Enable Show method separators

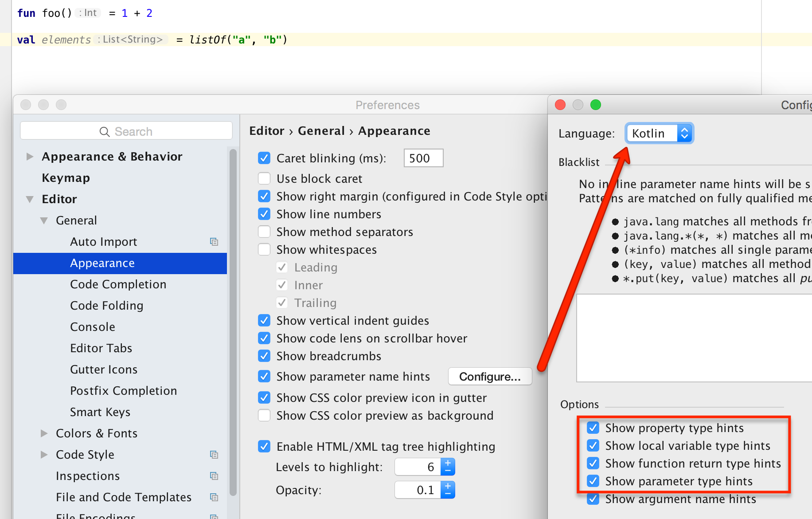264,232
